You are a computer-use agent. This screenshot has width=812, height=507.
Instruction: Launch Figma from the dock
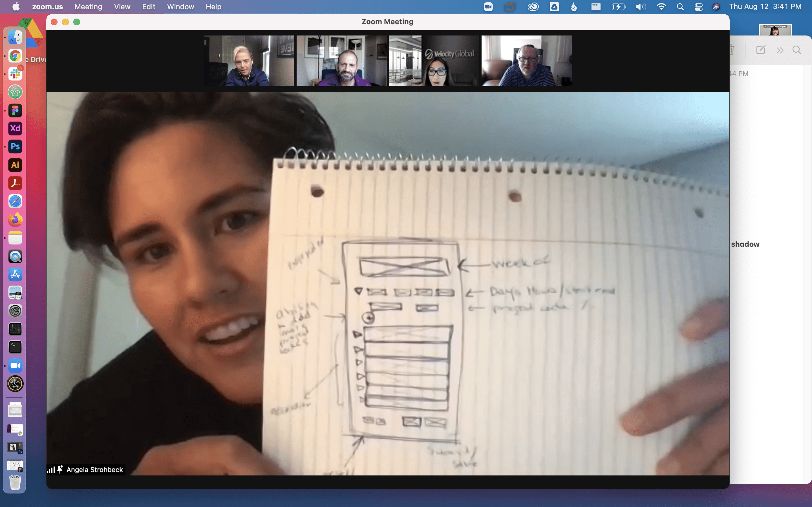15,110
